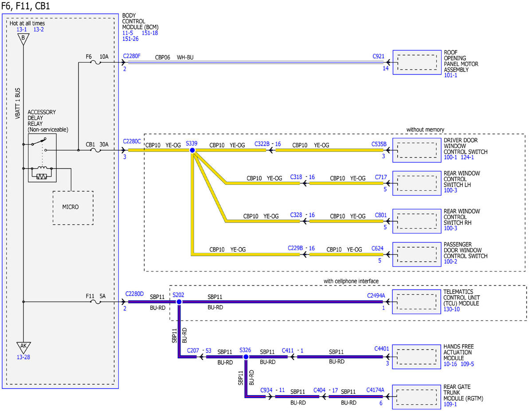Open page reference 13-2 under Hot at all times

tap(39, 29)
